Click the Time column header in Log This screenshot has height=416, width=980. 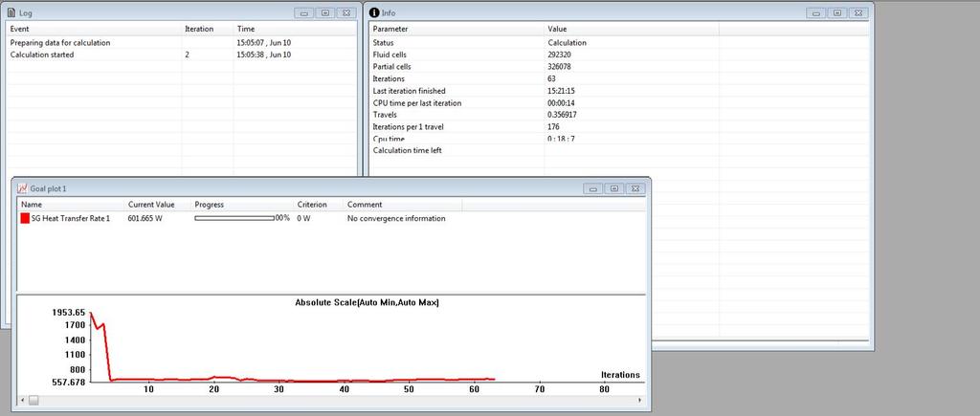click(x=295, y=29)
